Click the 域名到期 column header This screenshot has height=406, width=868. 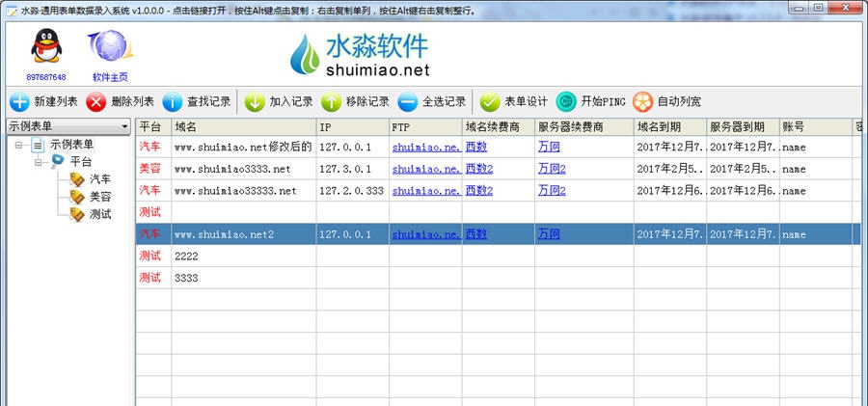[x=670, y=127]
